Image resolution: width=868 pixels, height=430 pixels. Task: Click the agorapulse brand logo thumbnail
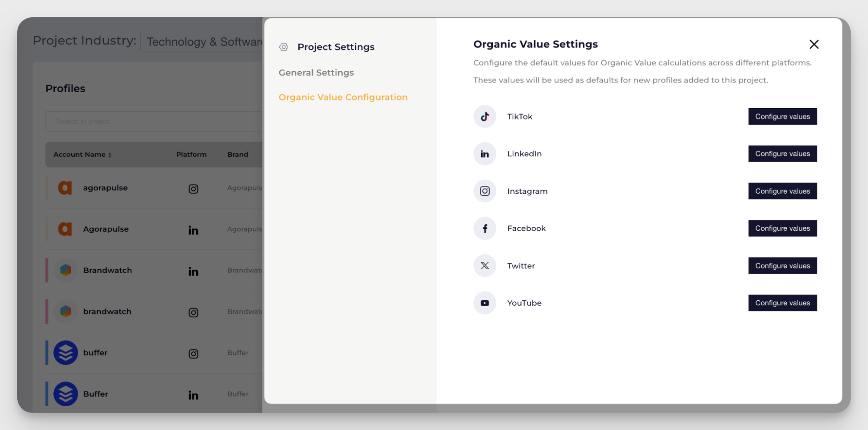click(x=65, y=188)
